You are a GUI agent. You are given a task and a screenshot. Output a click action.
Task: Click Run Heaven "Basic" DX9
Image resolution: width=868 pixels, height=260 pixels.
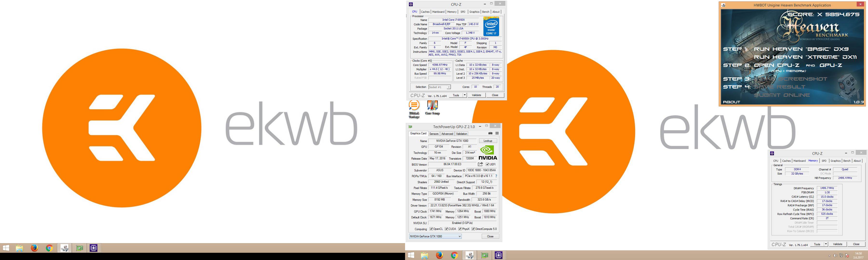801,49
